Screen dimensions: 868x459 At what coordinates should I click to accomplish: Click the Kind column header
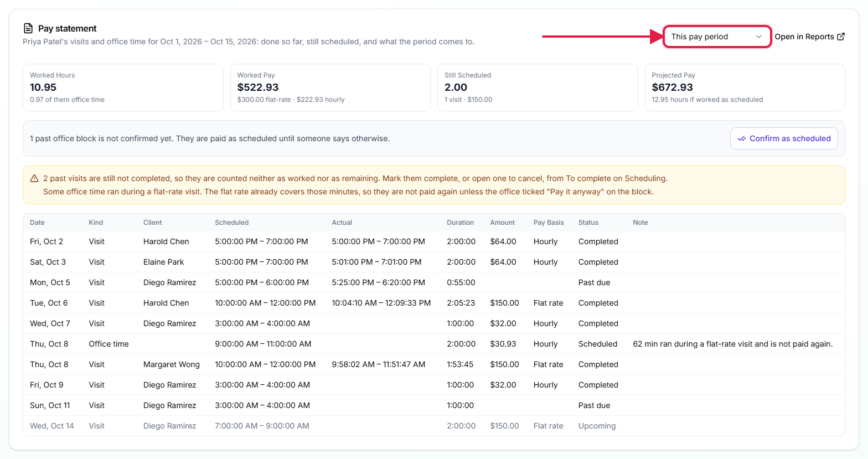[96, 223]
